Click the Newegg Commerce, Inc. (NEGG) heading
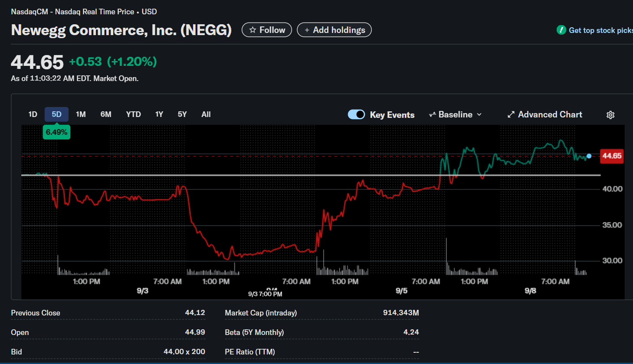The width and height of the screenshot is (633, 364). (121, 30)
